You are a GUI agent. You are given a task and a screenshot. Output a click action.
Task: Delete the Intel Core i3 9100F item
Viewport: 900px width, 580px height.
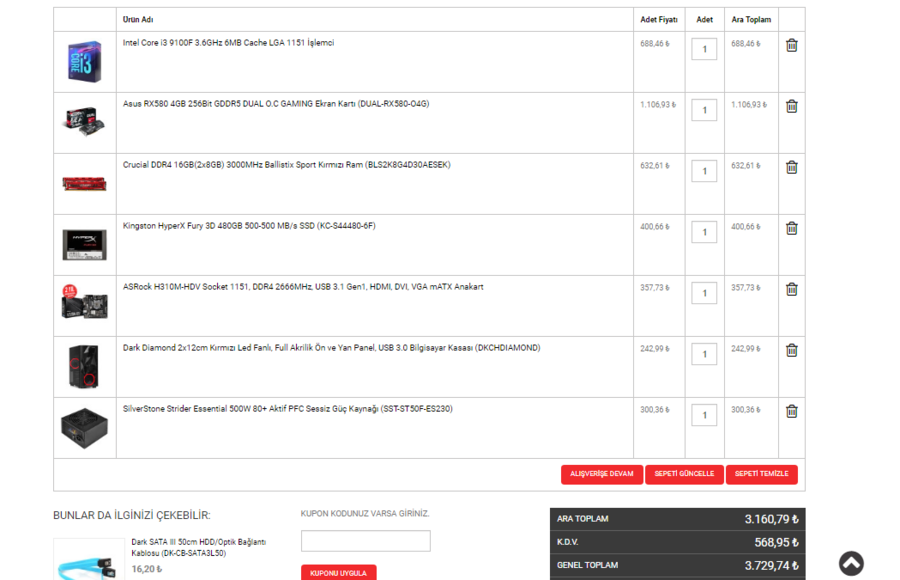792,45
